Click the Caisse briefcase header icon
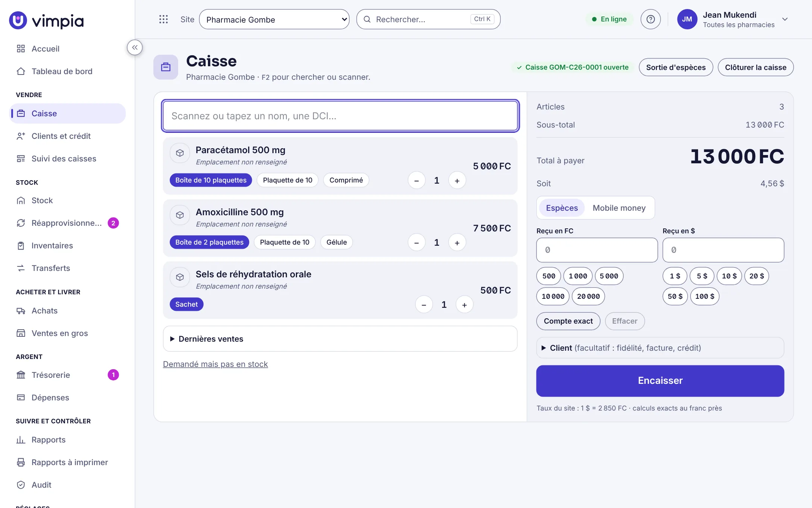The width and height of the screenshot is (812, 508). click(166, 67)
